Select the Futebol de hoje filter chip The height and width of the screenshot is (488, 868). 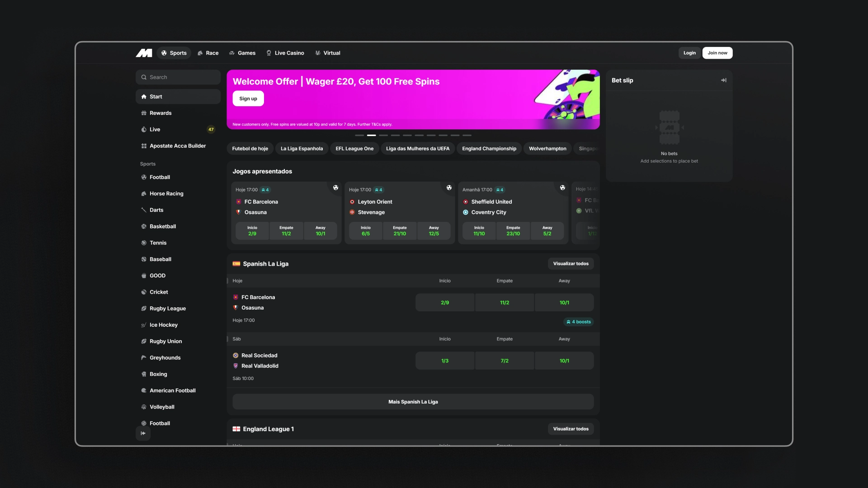click(x=250, y=149)
